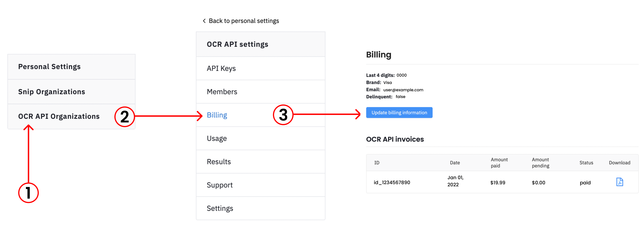644x240 pixels.
Task: Click the Status column header
Action: point(586,163)
